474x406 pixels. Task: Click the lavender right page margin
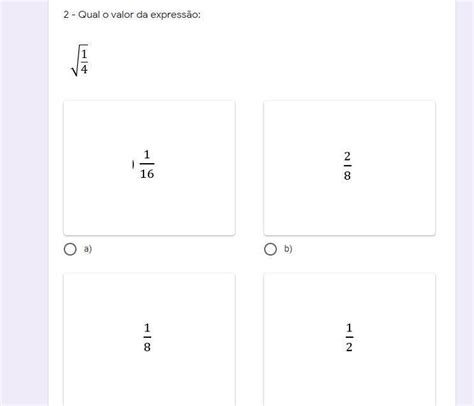[x=465, y=203]
